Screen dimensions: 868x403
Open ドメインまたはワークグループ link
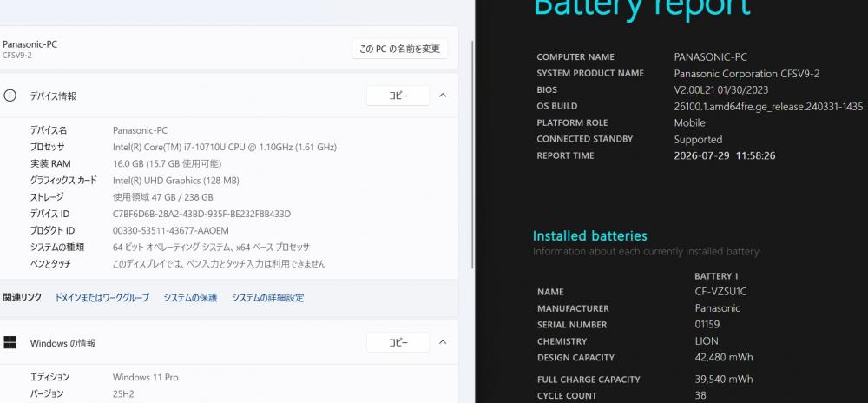pyautogui.click(x=102, y=298)
